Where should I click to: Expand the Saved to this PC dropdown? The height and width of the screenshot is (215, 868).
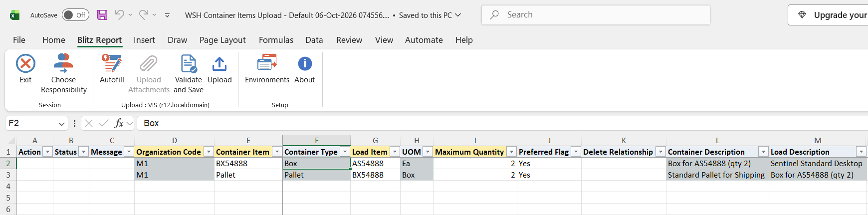pyautogui.click(x=458, y=15)
